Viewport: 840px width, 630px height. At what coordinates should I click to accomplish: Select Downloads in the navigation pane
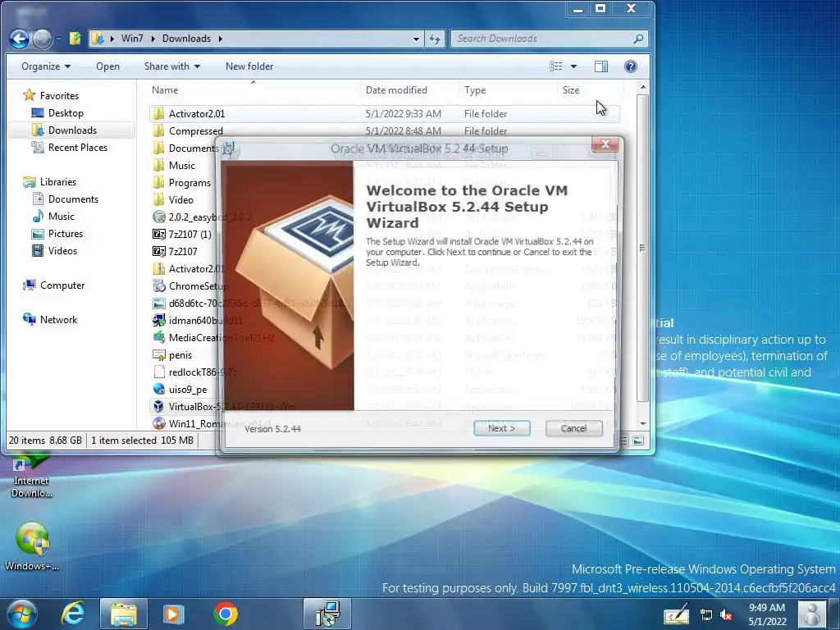(x=72, y=130)
